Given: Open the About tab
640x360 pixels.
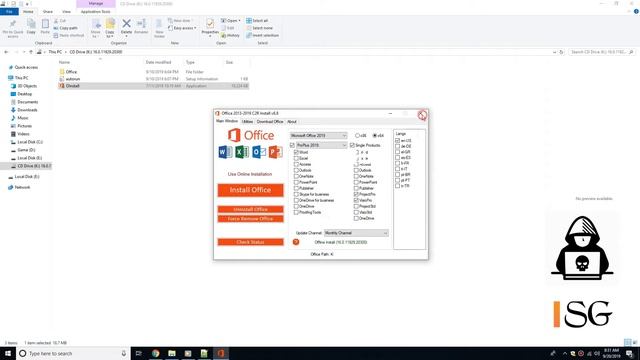Looking at the screenshot, I should click(292, 122).
